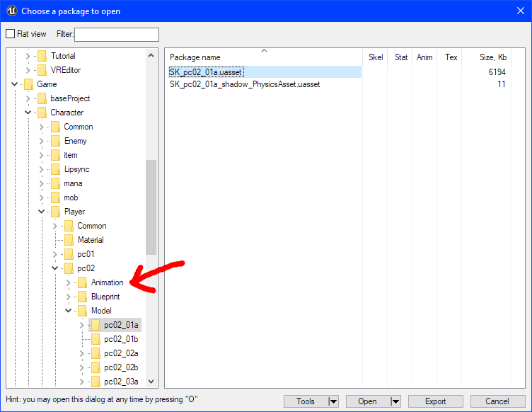
Task: Click the pc02_01b folder icon
Action: (96, 339)
